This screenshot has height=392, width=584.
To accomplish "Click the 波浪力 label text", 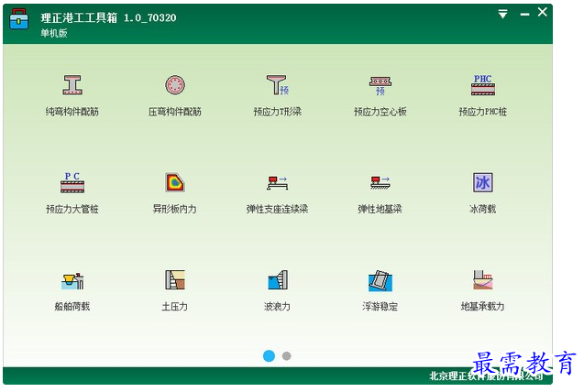I will tap(278, 307).
